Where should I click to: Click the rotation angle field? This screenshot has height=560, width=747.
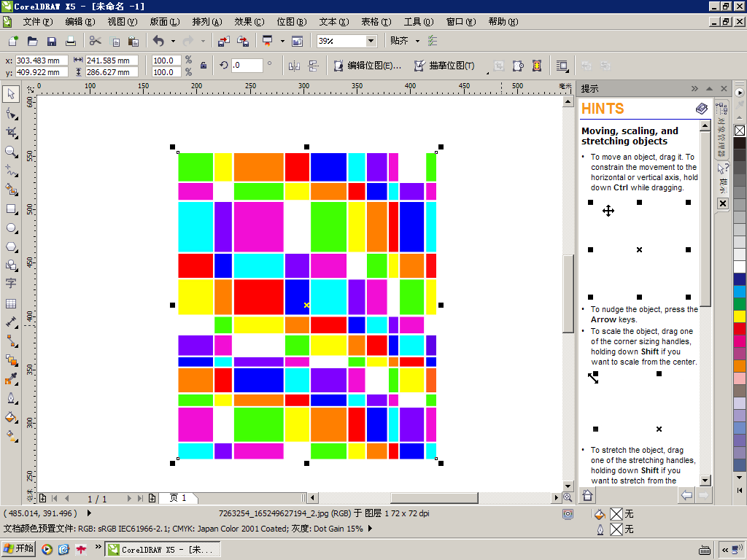247,65
